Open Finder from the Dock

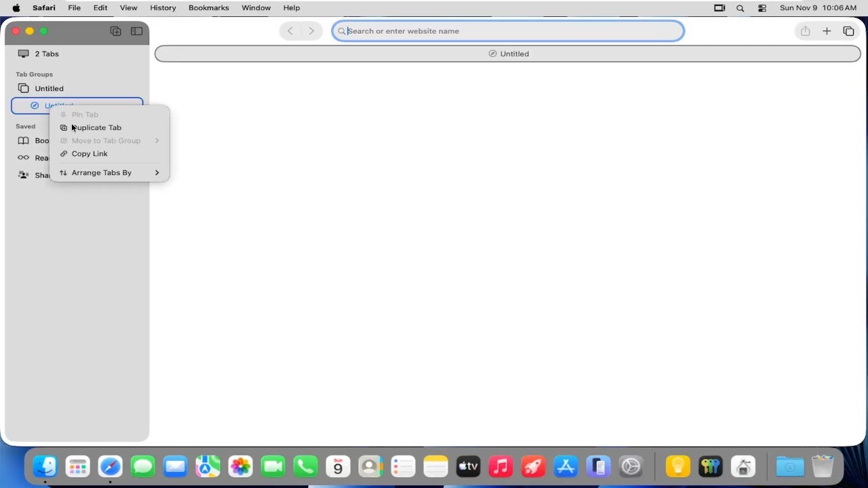pos(45,466)
